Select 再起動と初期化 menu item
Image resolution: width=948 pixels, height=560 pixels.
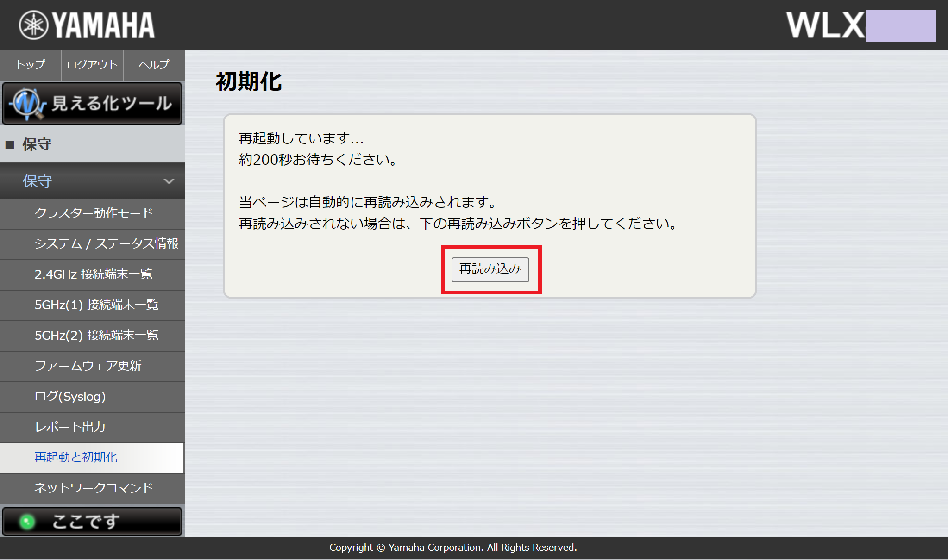76,457
